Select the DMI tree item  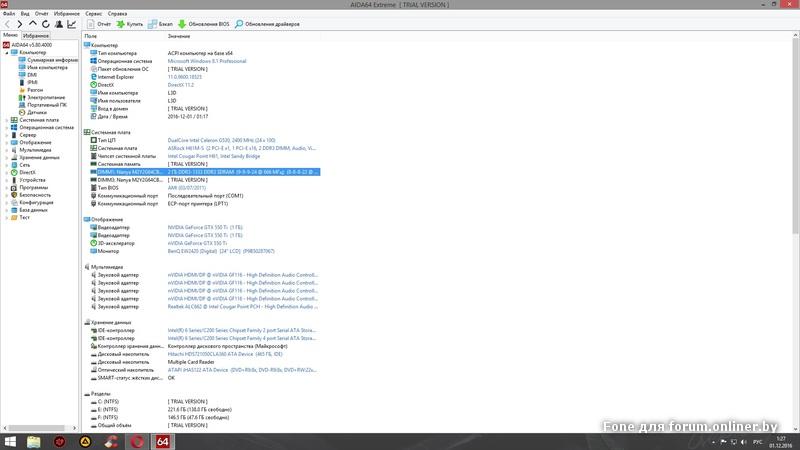click(x=28, y=75)
